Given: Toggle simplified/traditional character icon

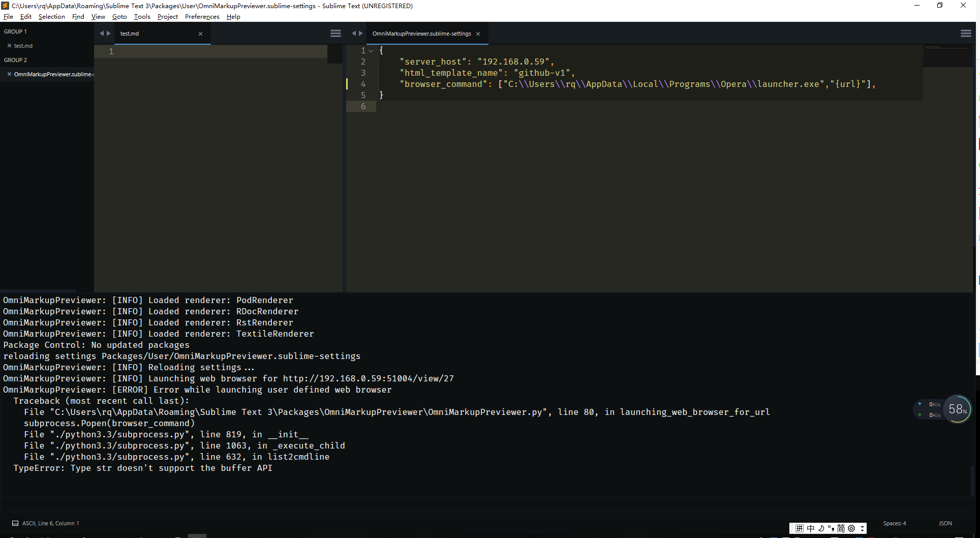Looking at the screenshot, I should pyautogui.click(x=841, y=528).
